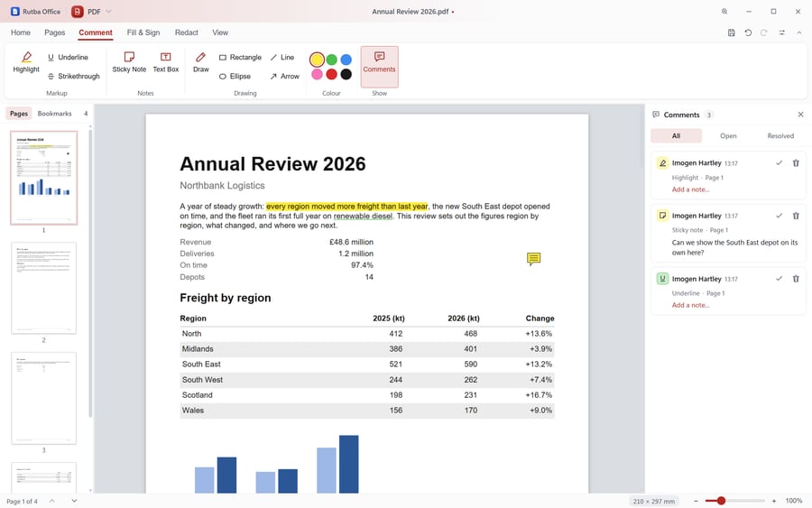
Task: Pick the red colour swatch
Action: coord(331,75)
